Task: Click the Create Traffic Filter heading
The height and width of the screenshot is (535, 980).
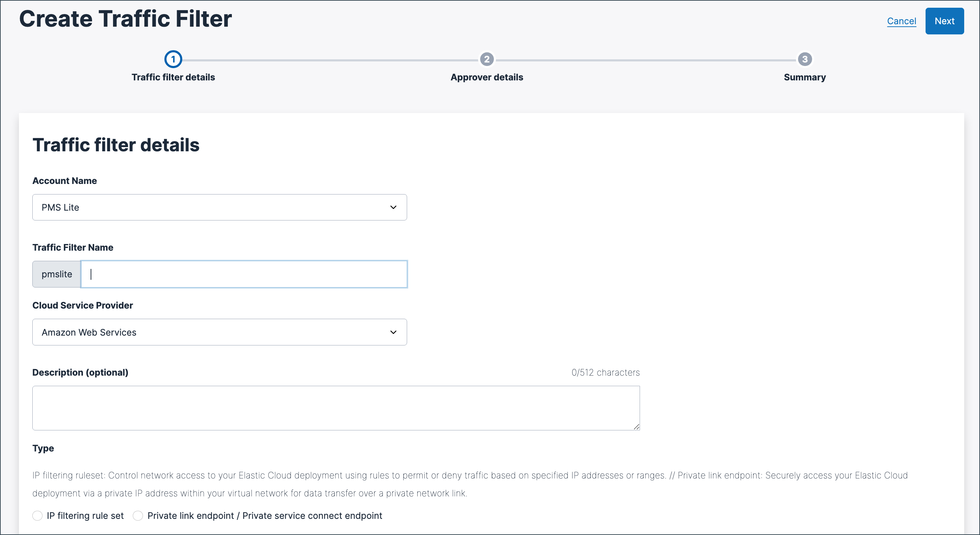Action: tap(125, 18)
